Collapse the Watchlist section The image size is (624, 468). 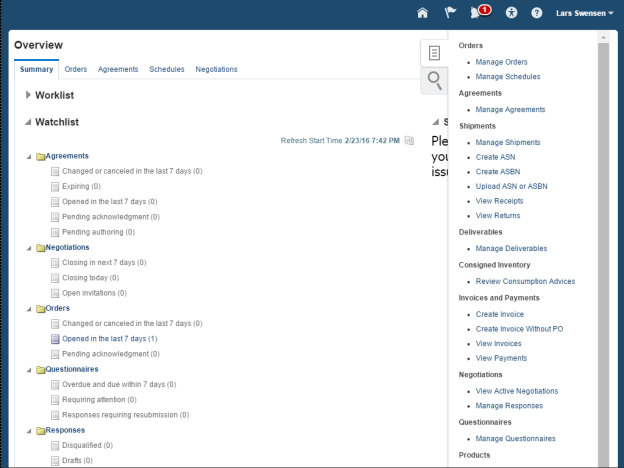click(28, 122)
